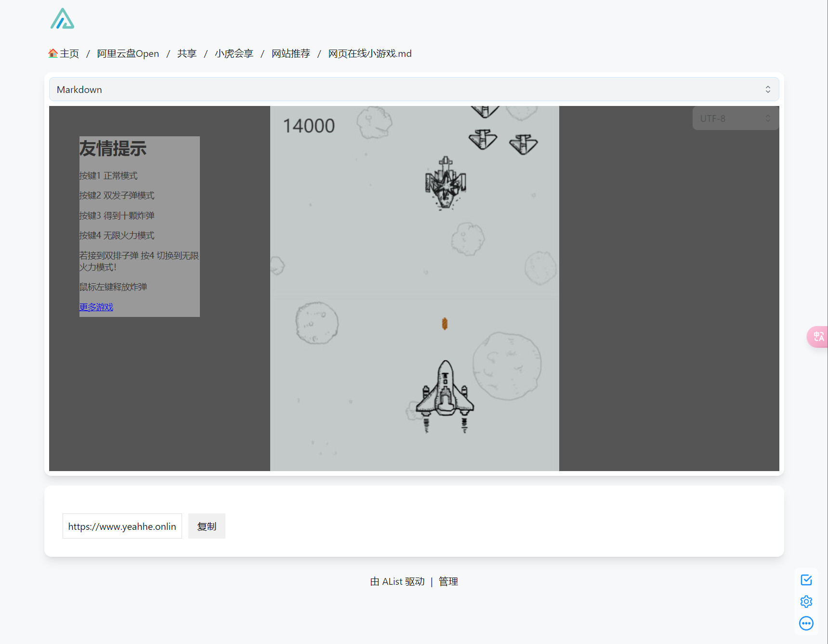Screen dimensions: 828x644
Task: Click the AList logo at top
Action: point(62,19)
